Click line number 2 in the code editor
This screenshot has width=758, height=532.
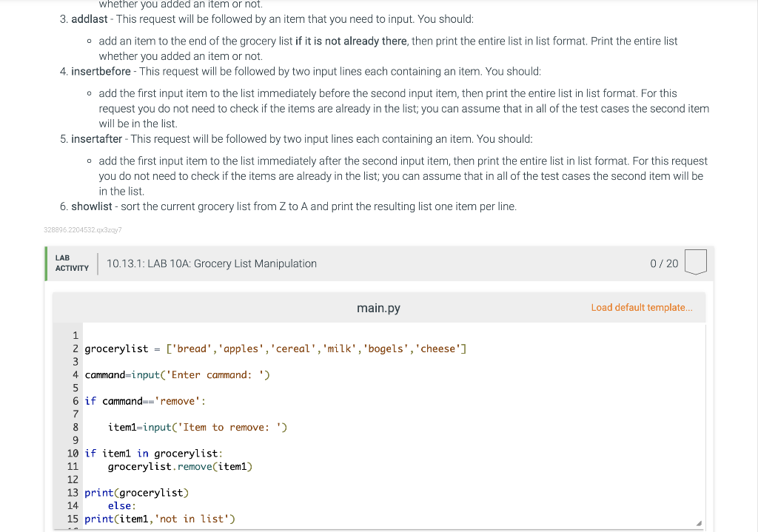[x=75, y=348]
